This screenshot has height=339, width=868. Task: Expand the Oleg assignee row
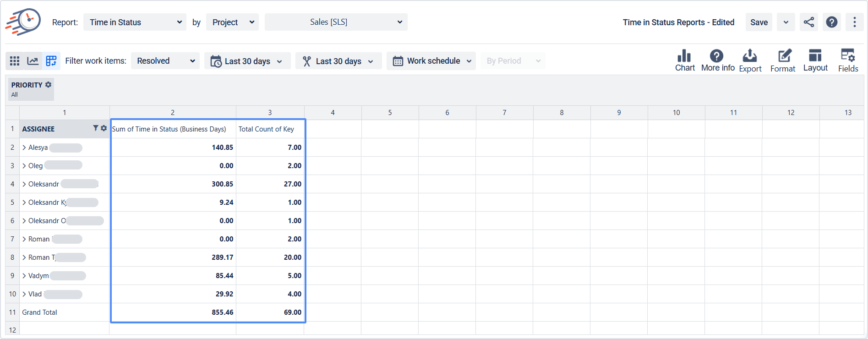(24, 166)
